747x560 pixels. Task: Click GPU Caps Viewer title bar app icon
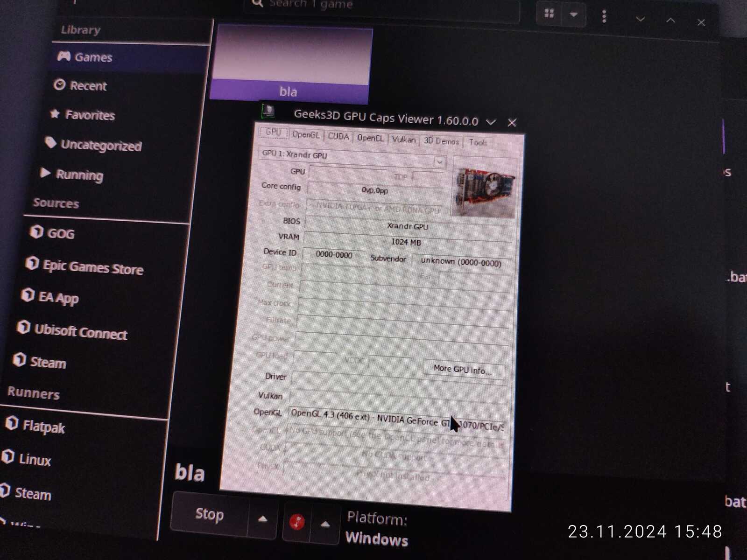click(x=268, y=111)
